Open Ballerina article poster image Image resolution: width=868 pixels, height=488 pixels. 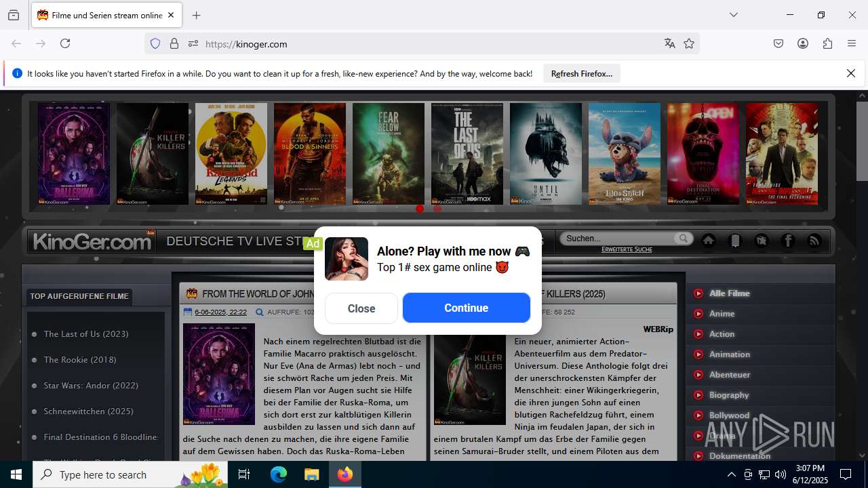(219, 374)
